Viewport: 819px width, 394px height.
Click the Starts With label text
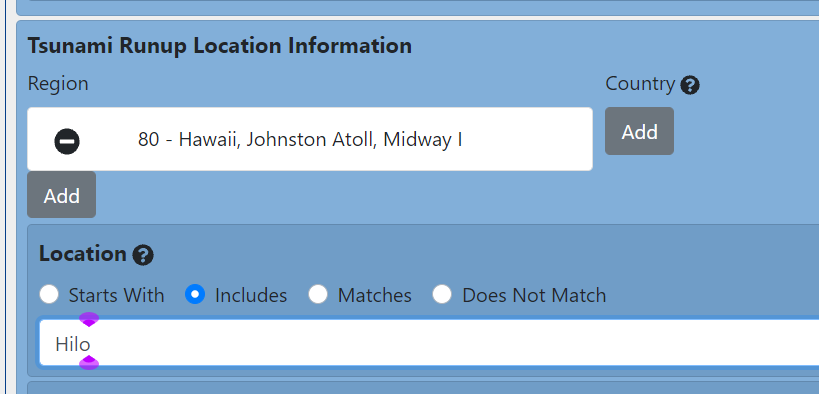116,295
